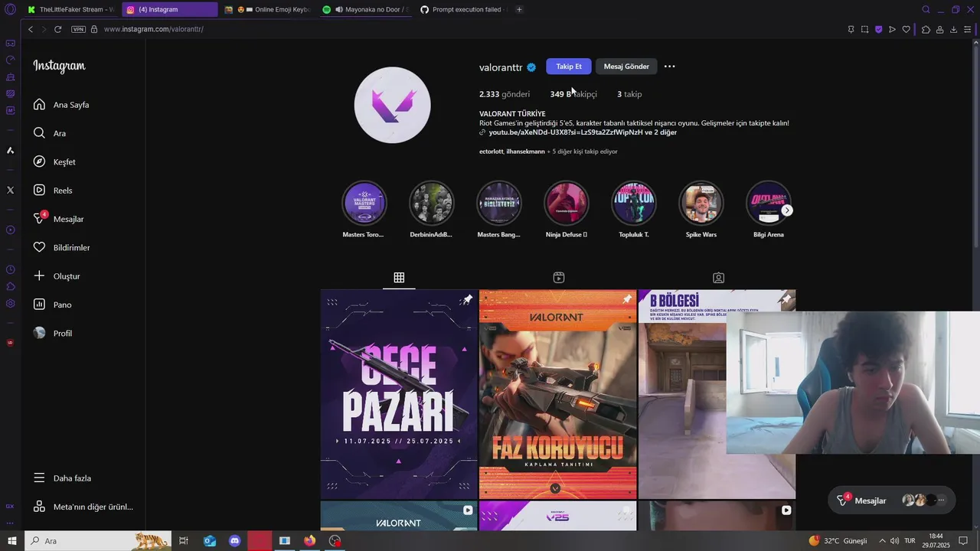Screen dimensions: 980x551
Task: Click the Windows taskbar Ara search box
Action: point(98,541)
